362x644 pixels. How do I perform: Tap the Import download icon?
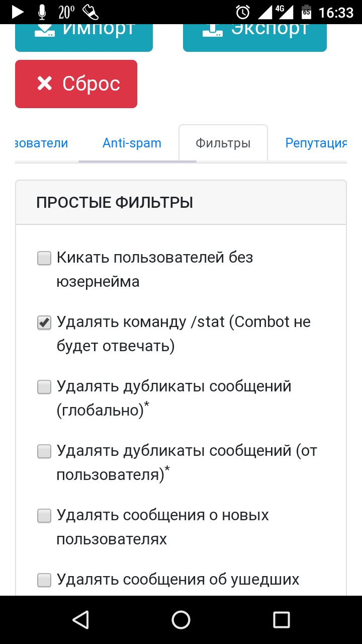click(x=44, y=30)
